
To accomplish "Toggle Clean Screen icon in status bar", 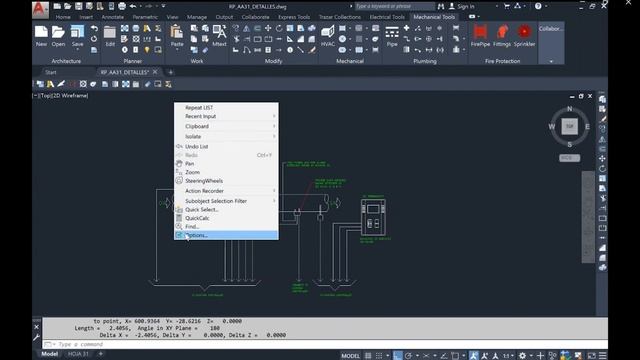I will (x=591, y=356).
